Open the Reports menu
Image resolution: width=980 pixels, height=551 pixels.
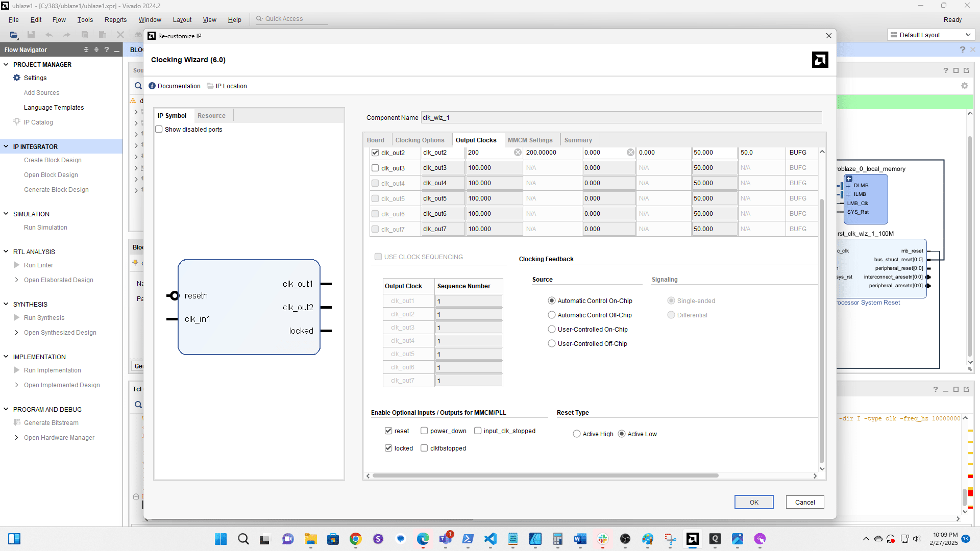point(115,19)
